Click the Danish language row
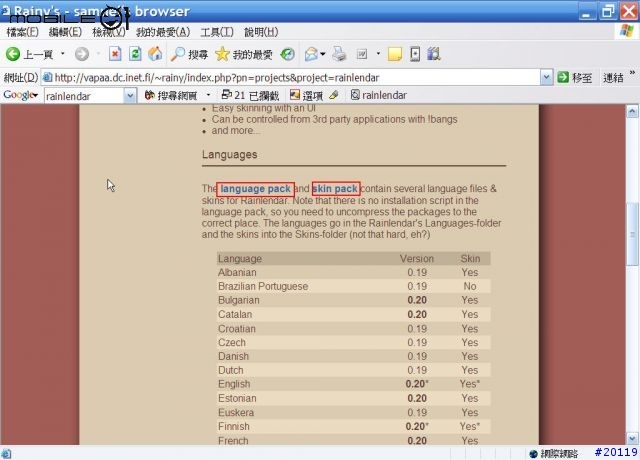Viewport: 640px width, 460px height. [x=353, y=356]
